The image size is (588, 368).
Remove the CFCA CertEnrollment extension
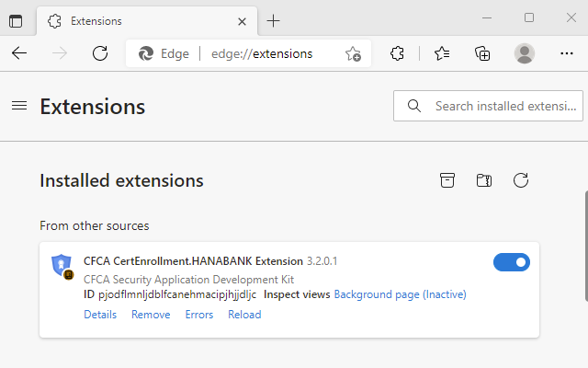(x=151, y=315)
